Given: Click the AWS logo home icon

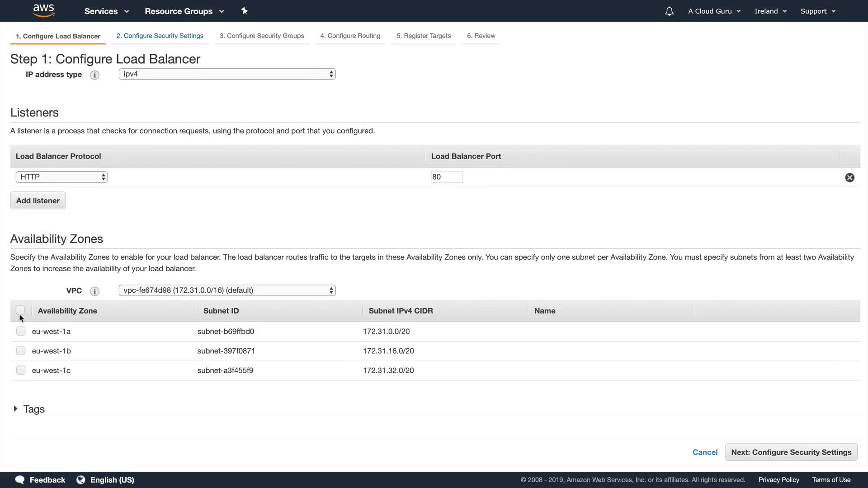Looking at the screenshot, I should pyautogui.click(x=44, y=10).
